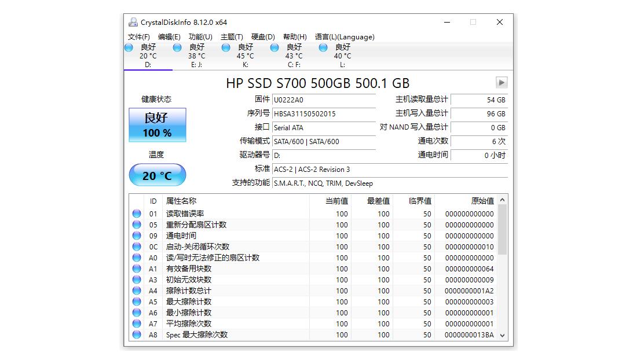Click the attribute list scrollbar down arrow

(501, 335)
